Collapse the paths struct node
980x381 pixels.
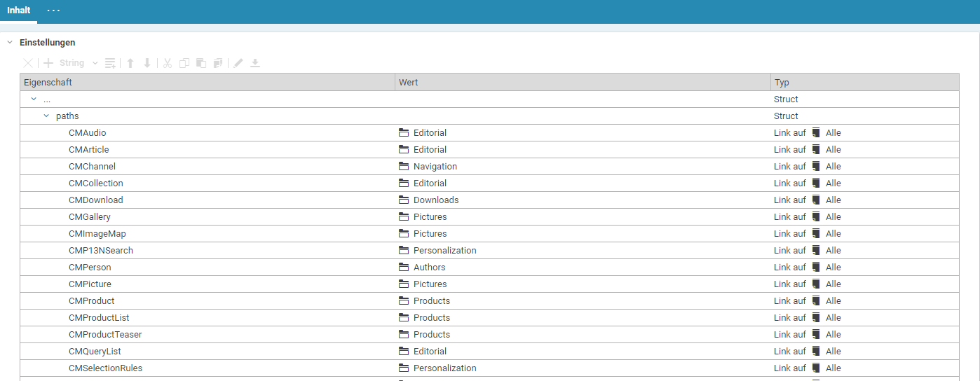46,116
